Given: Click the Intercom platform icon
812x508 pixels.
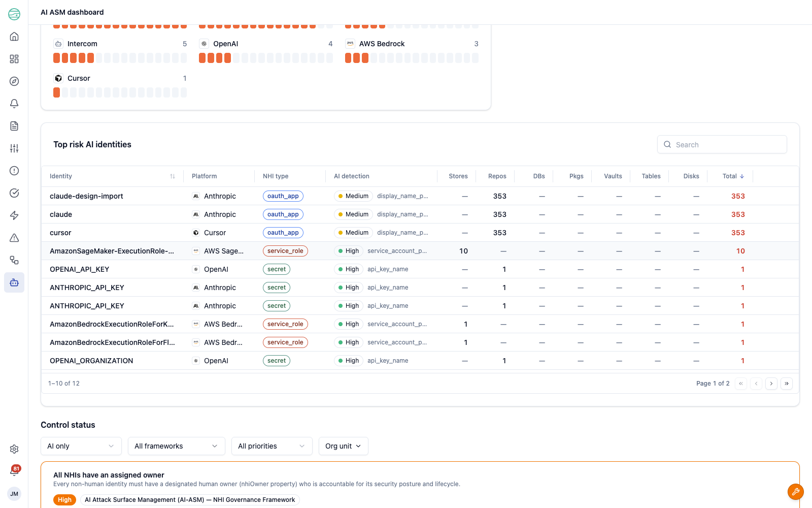Looking at the screenshot, I should pos(58,44).
